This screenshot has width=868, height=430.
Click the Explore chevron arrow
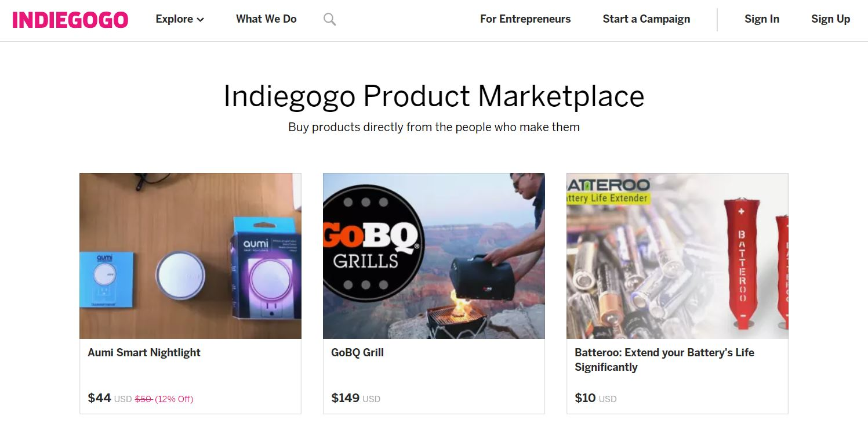199,19
